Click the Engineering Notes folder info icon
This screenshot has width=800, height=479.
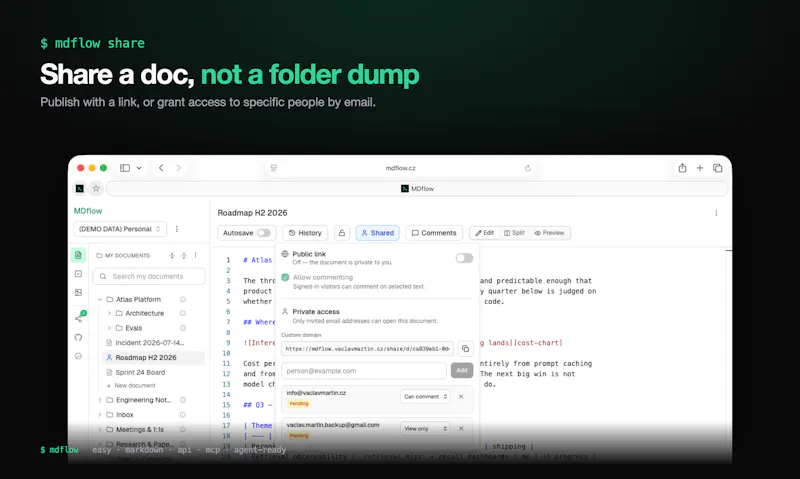[x=183, y=400]
